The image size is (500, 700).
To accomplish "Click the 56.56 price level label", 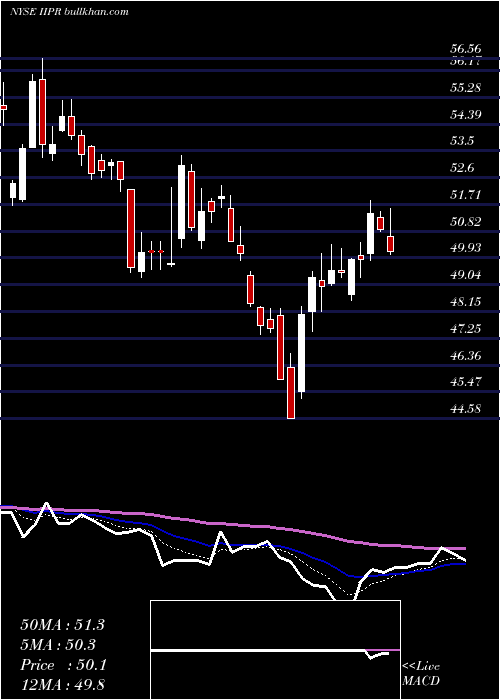I will tap(466, 49).
